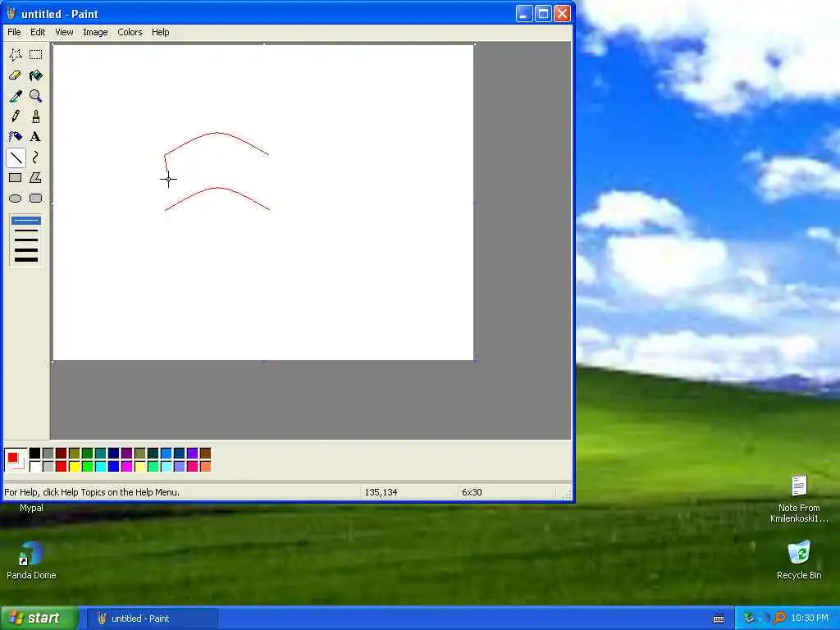Pick the bright blue color swatch
The height and width of the screenshot is (630, 840).
[x=113, y=467]
